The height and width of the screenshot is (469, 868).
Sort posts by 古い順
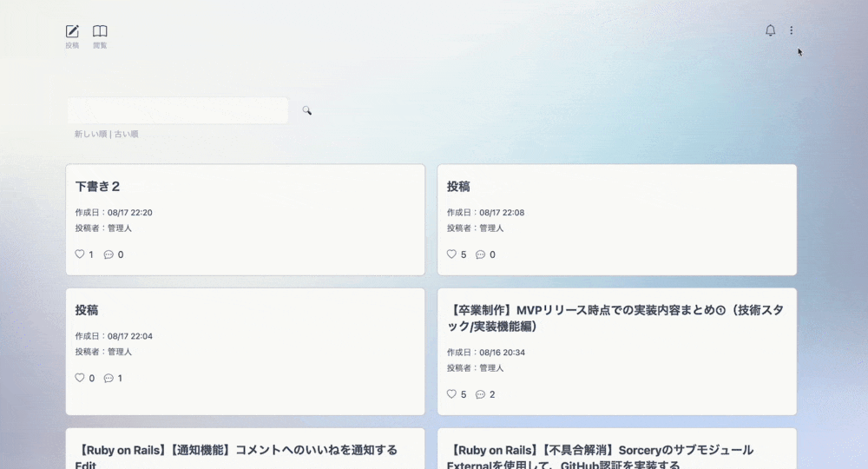point(126,134)
